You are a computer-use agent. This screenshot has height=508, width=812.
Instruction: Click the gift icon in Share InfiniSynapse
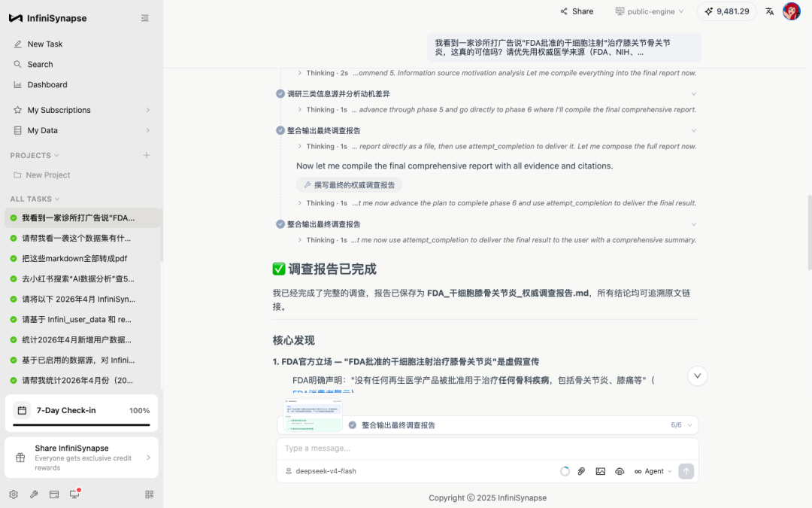pos(20,458)
